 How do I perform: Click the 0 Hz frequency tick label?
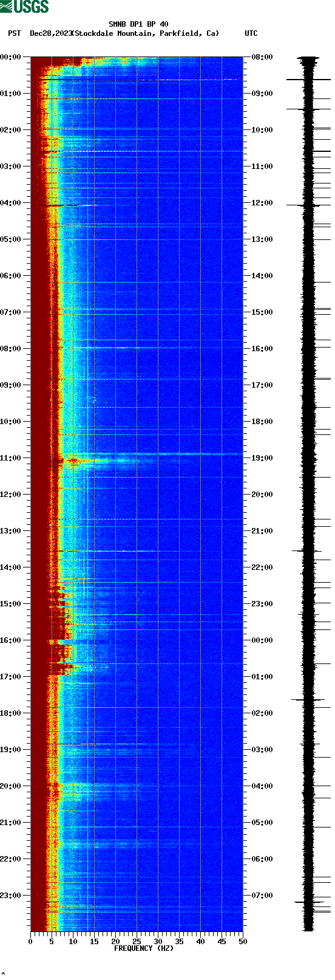point(30,942)
